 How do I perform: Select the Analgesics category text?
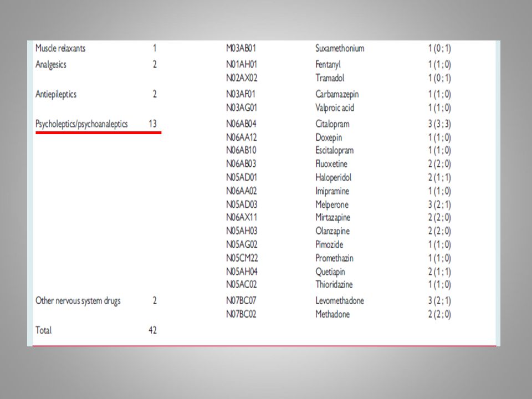tap(51, 64)
